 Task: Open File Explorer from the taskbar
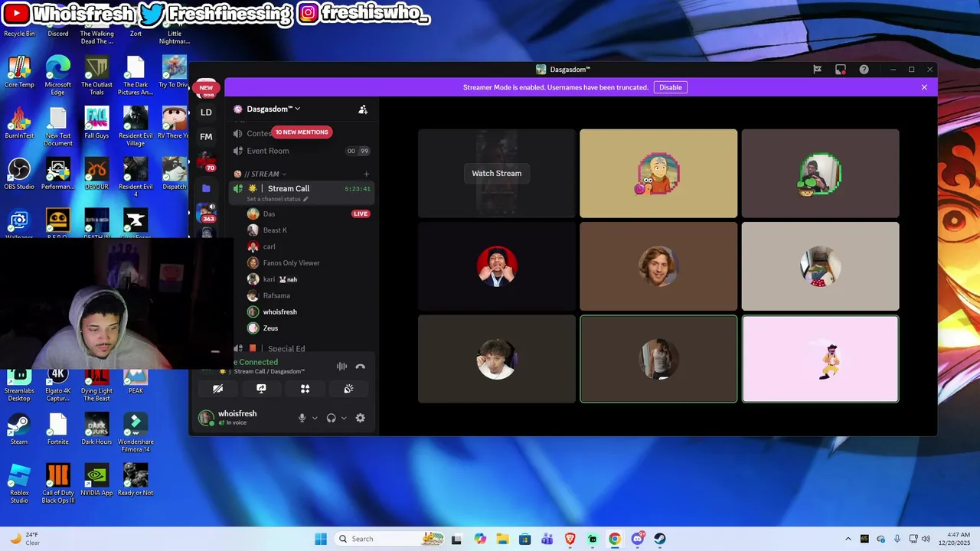(503, 539)
